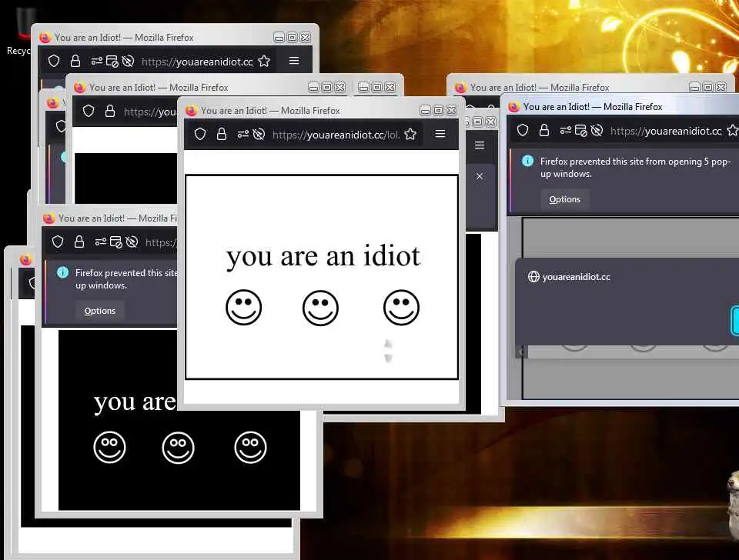Click the globe icon next to youareanidiot.cc dialog title

point(533,277)
